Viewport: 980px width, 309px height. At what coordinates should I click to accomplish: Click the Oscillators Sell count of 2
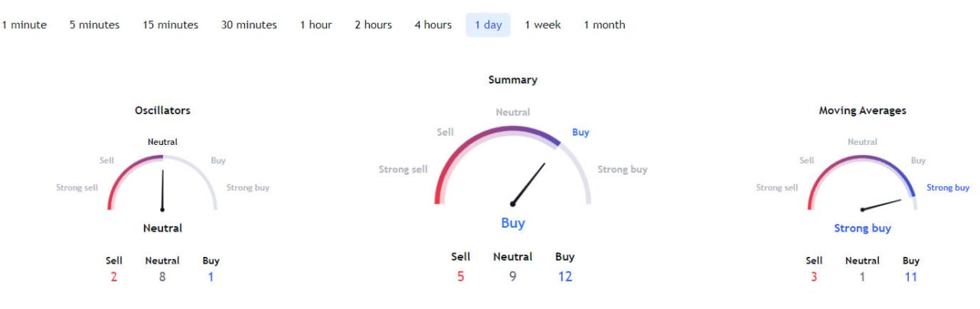tap(113, 277)
